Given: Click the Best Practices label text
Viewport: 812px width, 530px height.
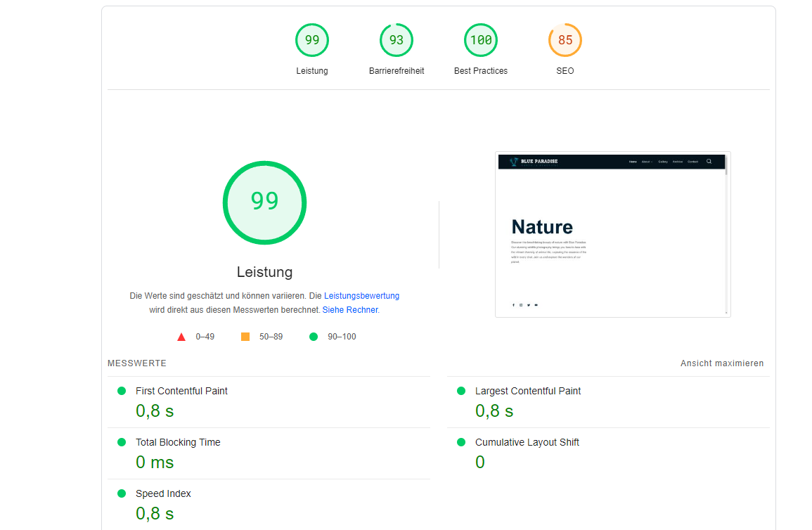Looking at the screenshot, I should pos(481,71).
